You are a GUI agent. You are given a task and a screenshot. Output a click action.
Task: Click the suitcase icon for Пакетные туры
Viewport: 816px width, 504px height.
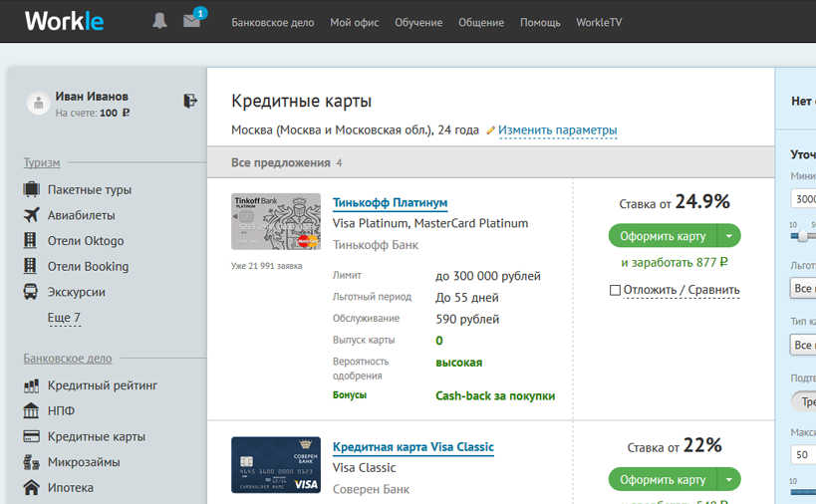[31, 189]
